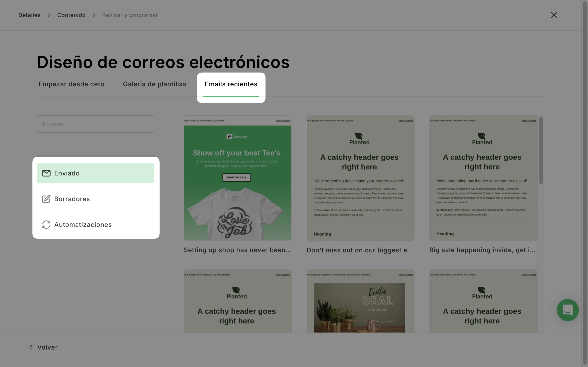The width and height of the screenshot is (588, 367).
Task: Go to the Detalles breadcrumb step
Action: pos(29,15)
